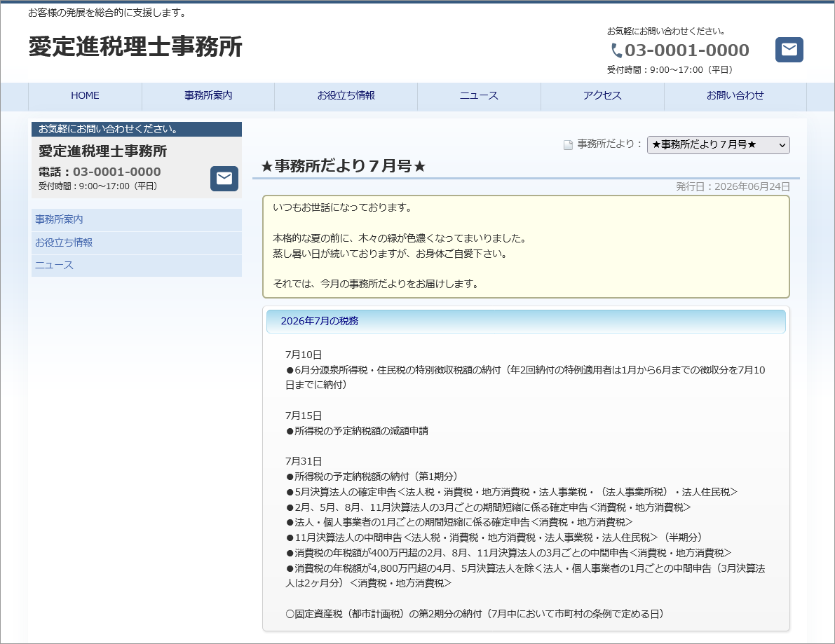Viewport: 835px width, 644px height.
Task: Click the sidebar mail envelope icon
Action: (224, 178)
